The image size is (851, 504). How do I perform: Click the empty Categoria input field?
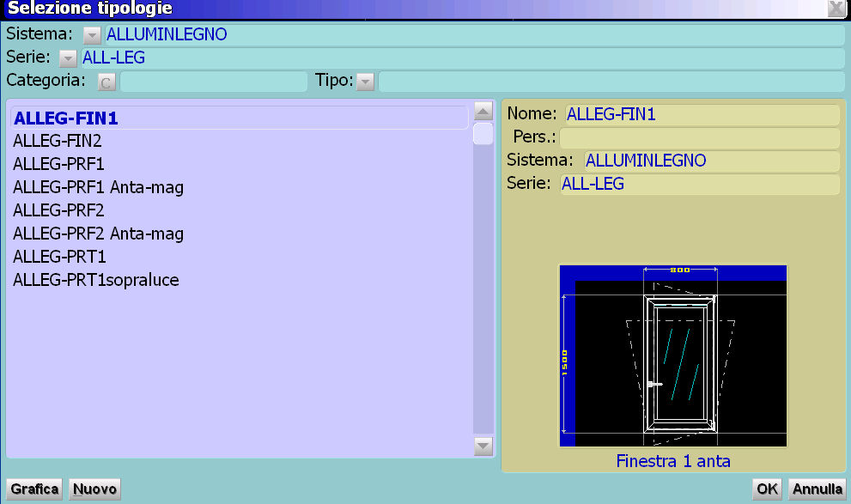[x=213, y=82]
